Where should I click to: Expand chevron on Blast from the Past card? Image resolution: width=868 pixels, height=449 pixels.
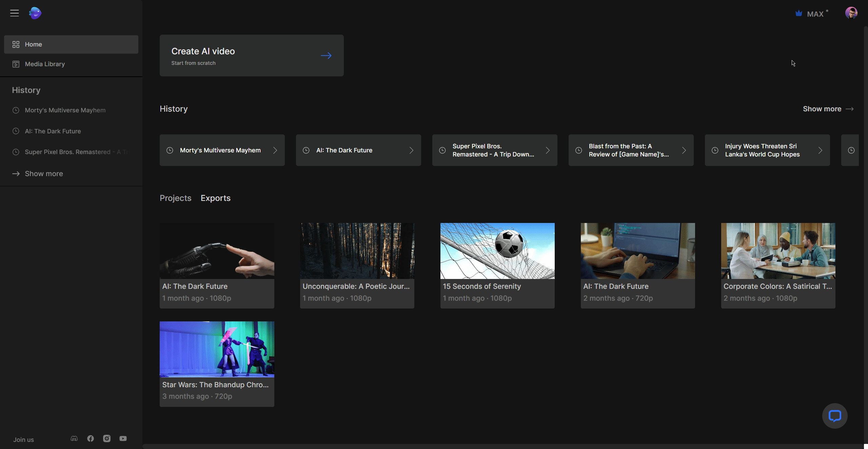click(684, 150)
